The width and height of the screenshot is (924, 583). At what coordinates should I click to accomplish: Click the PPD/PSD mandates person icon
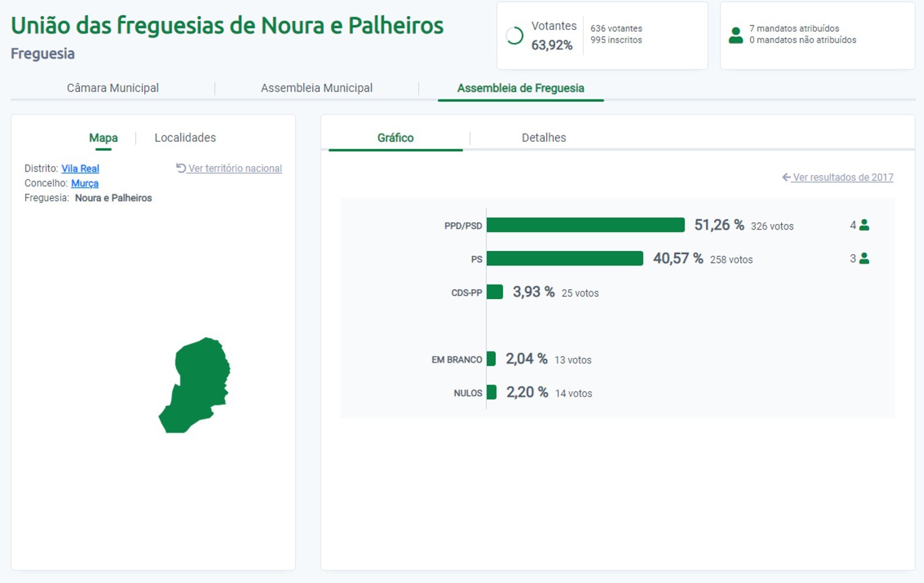864,225
